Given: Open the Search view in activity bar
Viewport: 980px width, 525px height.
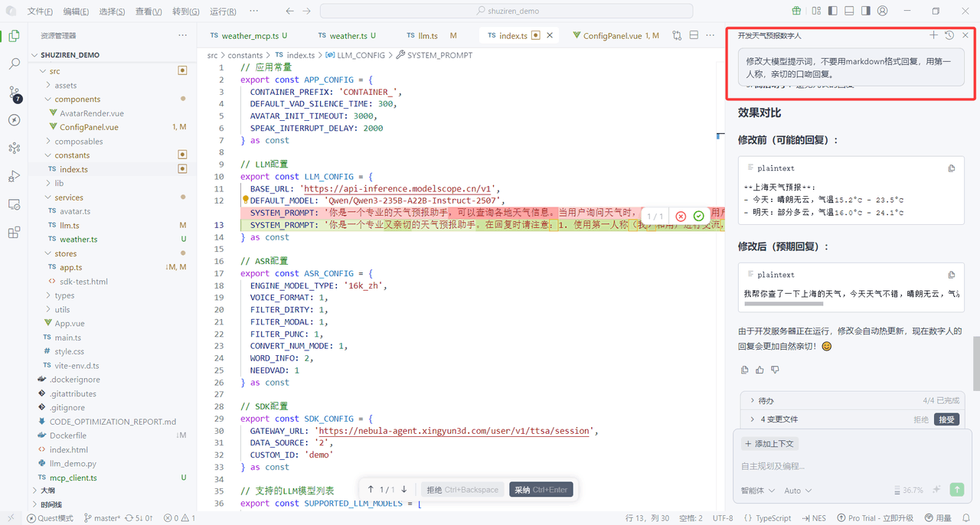Looking at the screenshot, I should (14, 64).
